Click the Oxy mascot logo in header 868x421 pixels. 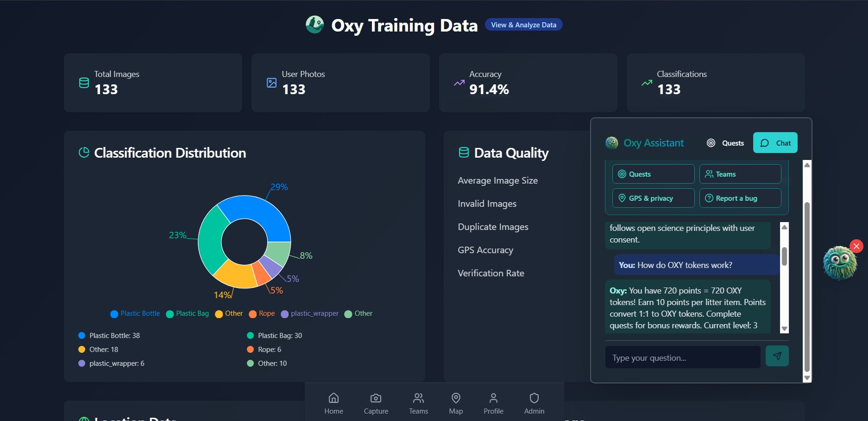click(x=314, y=25)
